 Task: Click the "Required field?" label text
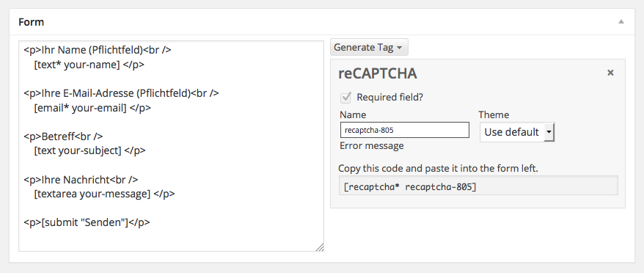[x=389, y=98]
